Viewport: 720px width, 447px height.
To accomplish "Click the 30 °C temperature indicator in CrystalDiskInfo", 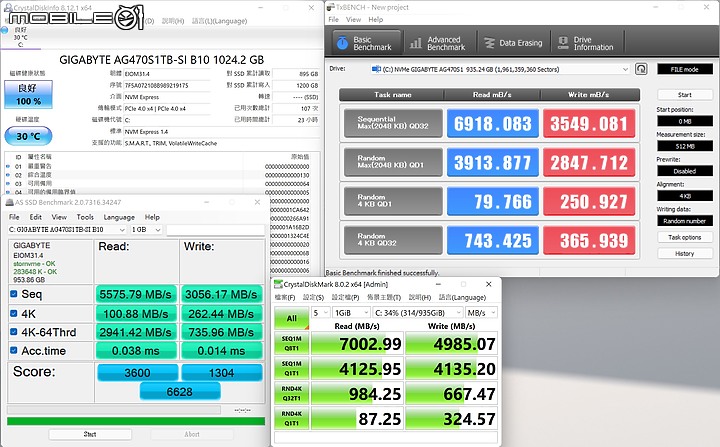I will pyautogui.click(x=28, y=136).
